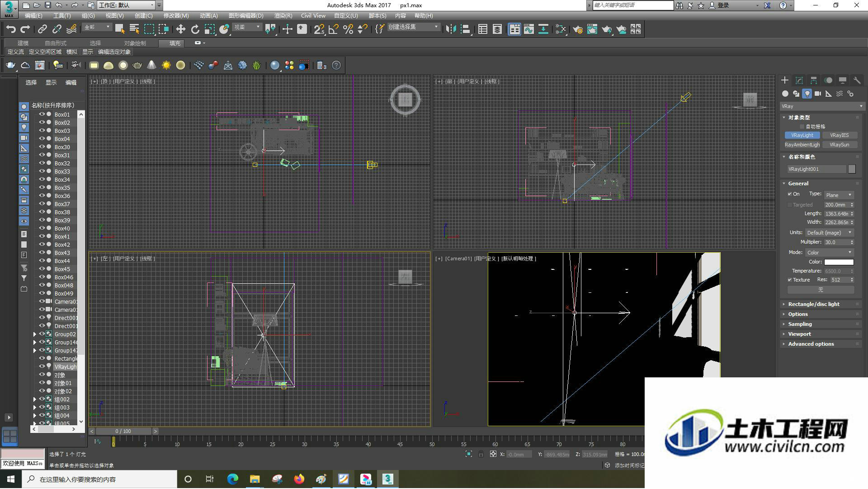This screenshot has width=868, height=489.
Task: Toggle visibility eye of Box30
Action: pos(42,147)
